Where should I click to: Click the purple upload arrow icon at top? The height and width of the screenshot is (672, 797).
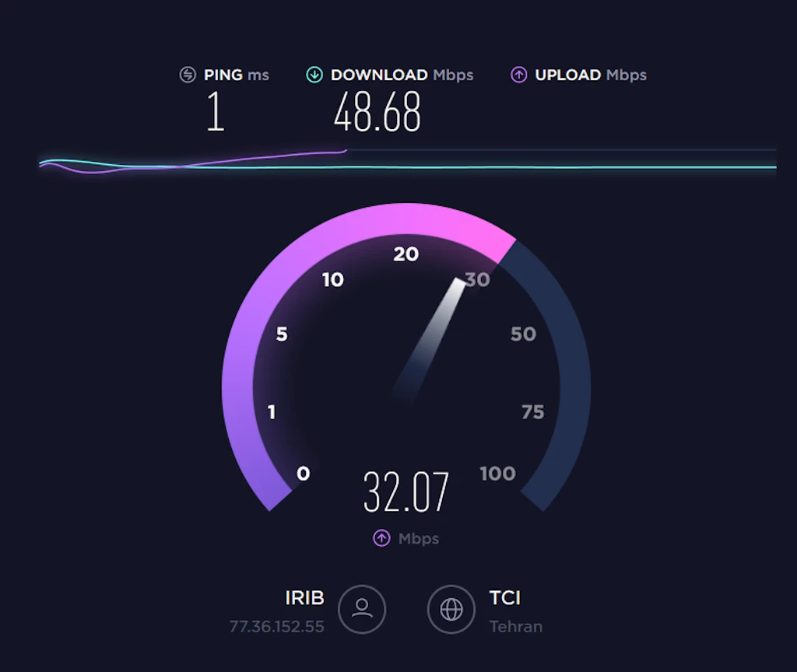pyautogui.click(x=518, y=75)
